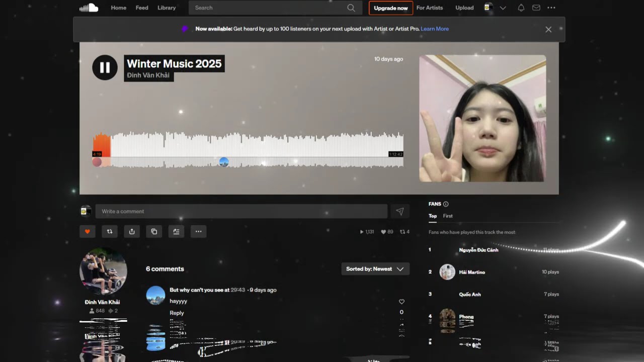
Task: Open the For Artists link
Action: coord(430,8)
